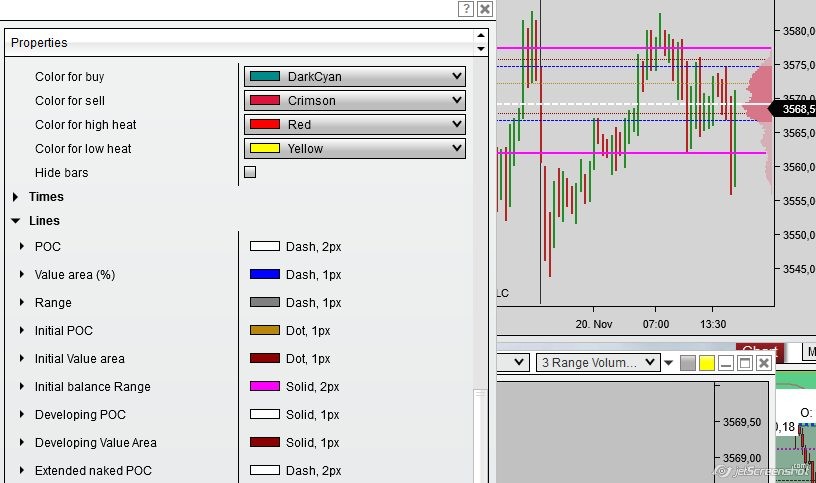
Task: Click the gray Range color swatch
Action: tap(265, 302)
